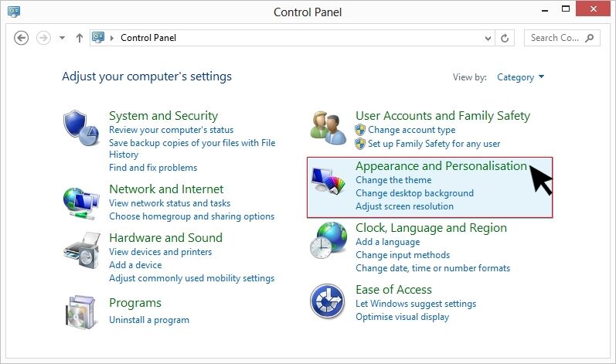Image resolution: width=616 pixels, height=364 pixels.
Task: Click the User Accounts people icon
Action: 328,128
